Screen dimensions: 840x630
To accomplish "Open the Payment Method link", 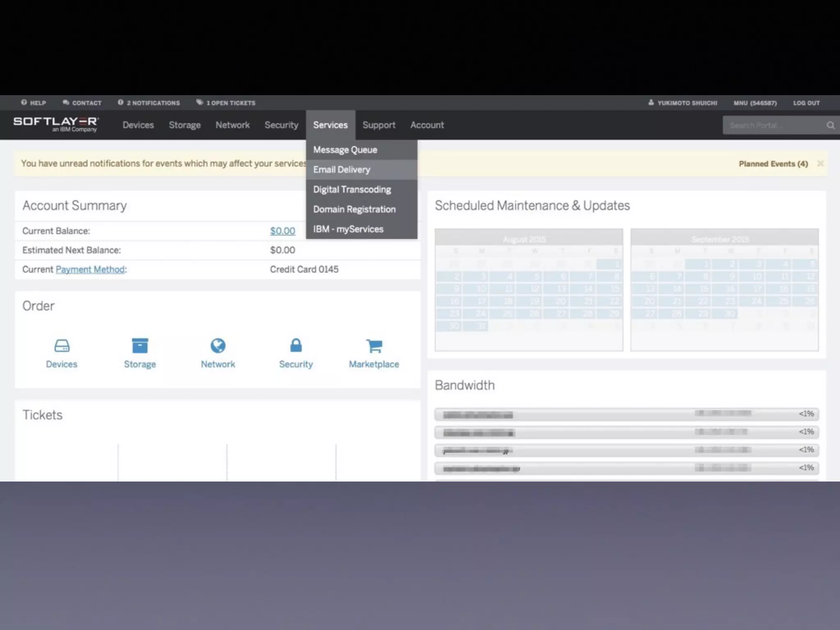I will (x=90, y=269).
